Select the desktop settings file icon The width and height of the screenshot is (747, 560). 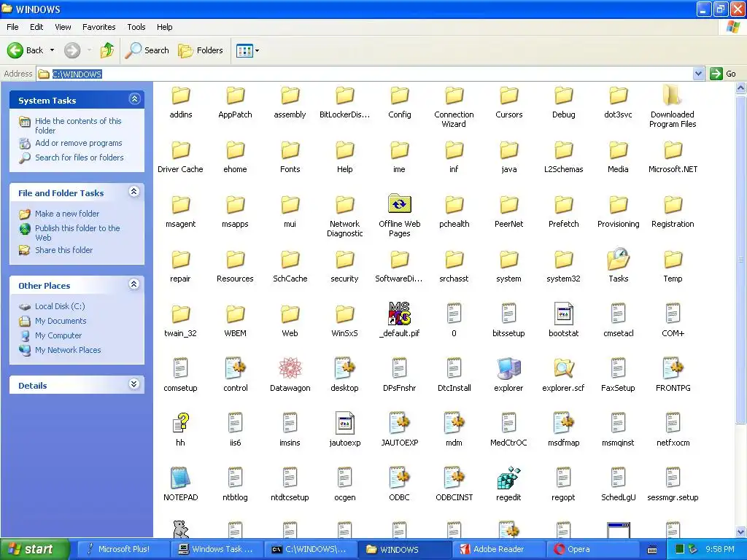(344, 368)
